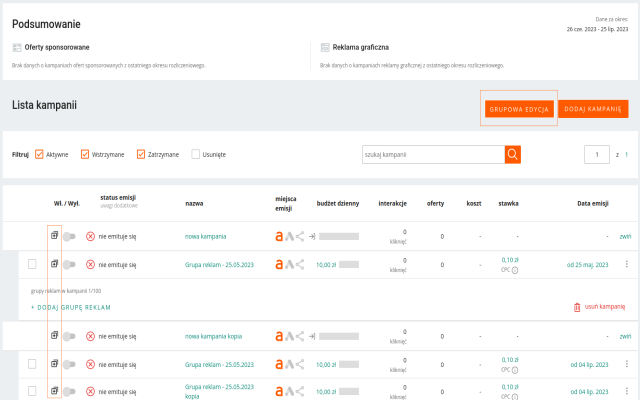Uncheck the Aktywne filter
640x400 pixels.
[x=39, y=154]
